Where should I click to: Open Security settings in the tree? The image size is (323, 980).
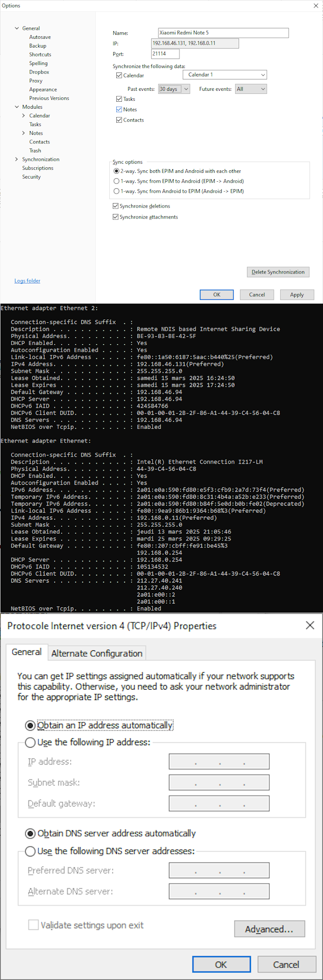[31, 177]
